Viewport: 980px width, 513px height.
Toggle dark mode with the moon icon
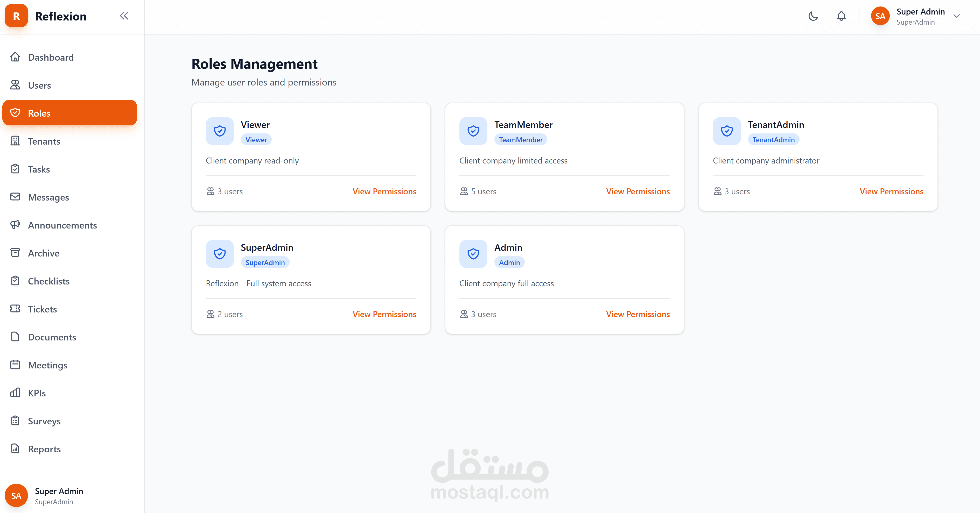click(x=813, y=16)
